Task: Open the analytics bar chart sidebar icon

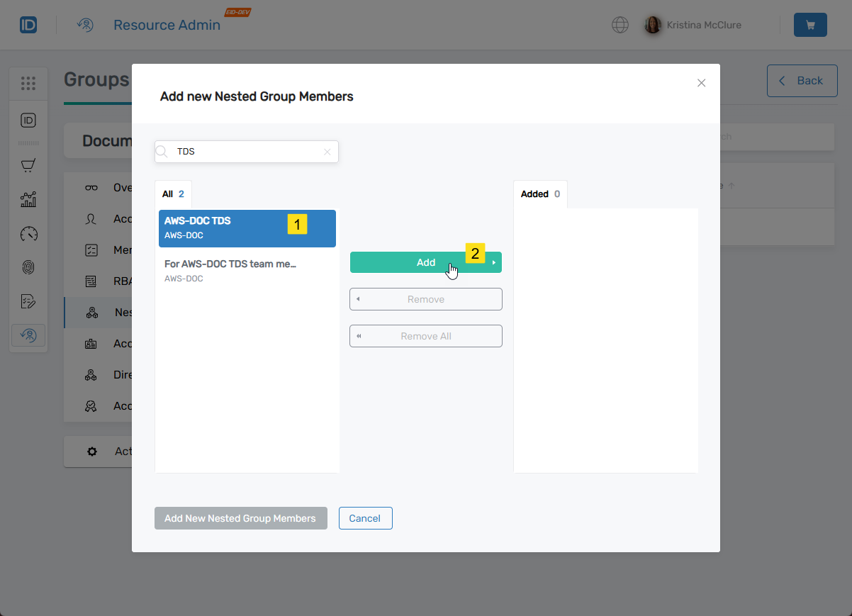Action: (28, 199)
